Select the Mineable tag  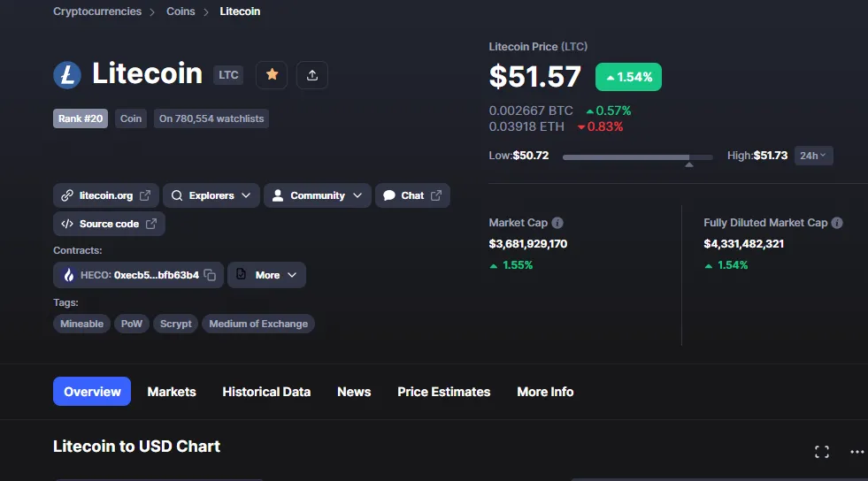[82, 324]
